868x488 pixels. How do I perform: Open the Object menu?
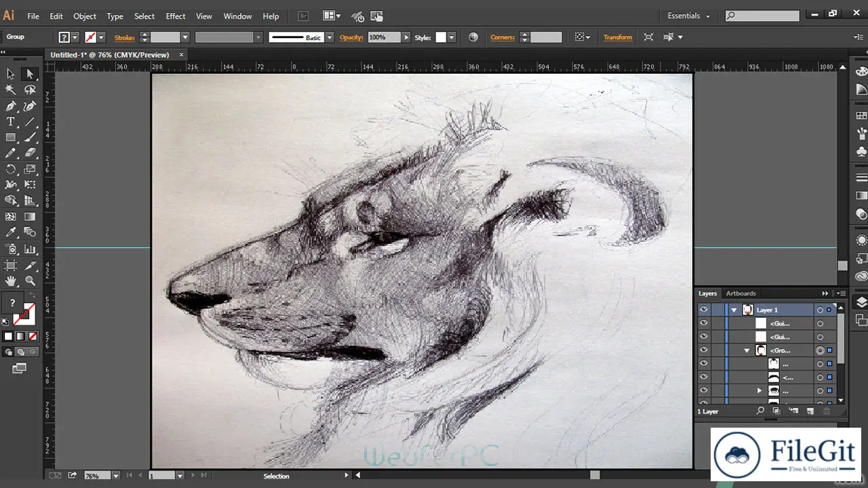85,16
